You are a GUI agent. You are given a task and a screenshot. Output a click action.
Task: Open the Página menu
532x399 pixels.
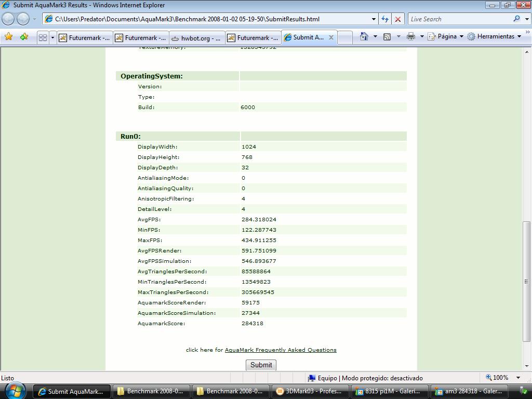pyautogui.click(x=445, y=36)
